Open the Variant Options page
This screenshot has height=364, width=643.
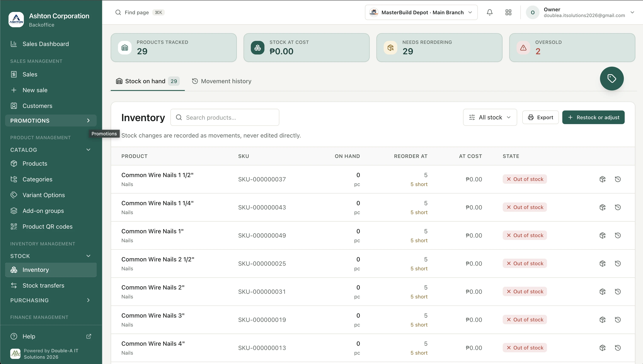(51, 195)
